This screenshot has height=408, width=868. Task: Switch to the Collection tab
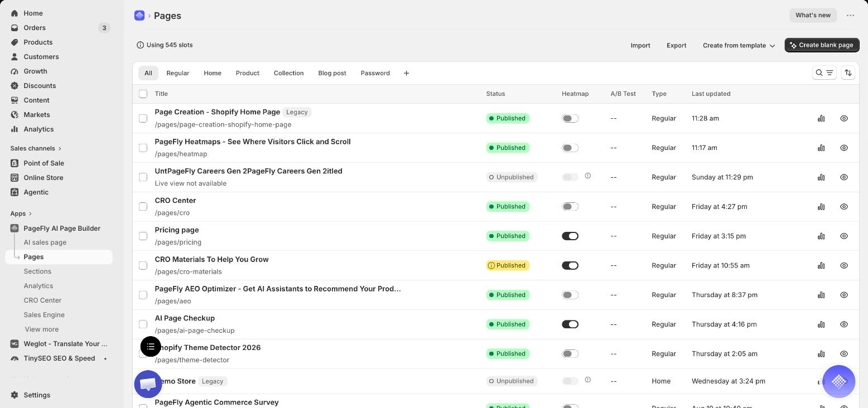[289, 73]
